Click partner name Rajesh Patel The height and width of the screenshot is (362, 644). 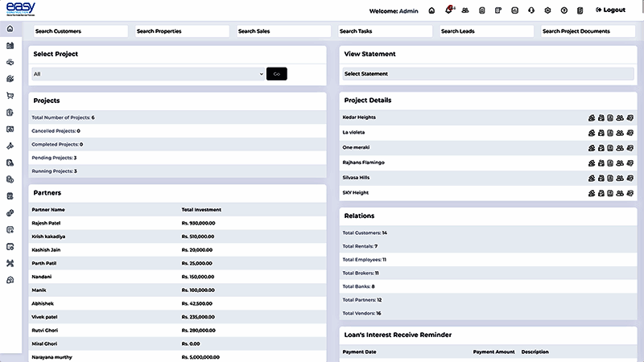pyautogui.click(x=46, y=224)
